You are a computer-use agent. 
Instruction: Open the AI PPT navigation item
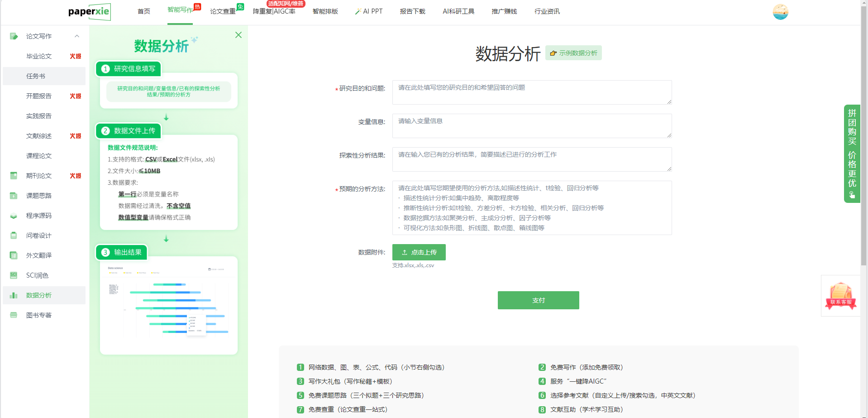369,11
